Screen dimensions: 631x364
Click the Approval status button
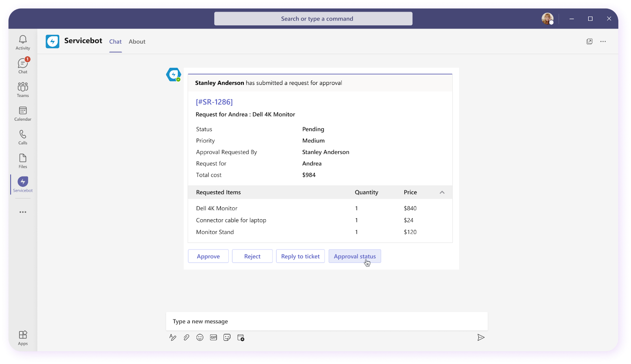[355, 256]
